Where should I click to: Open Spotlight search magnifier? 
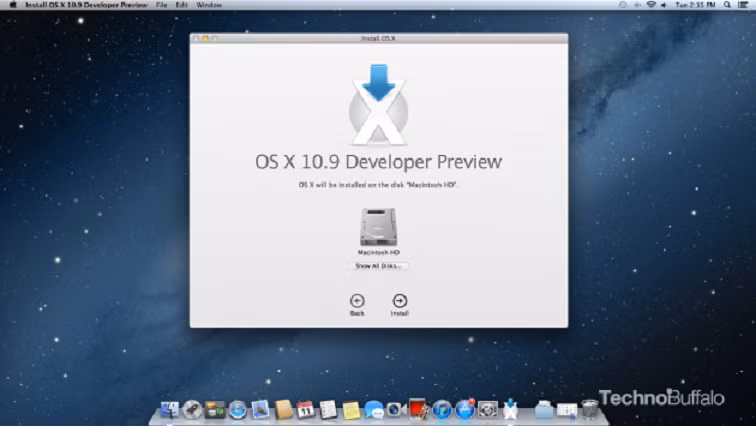(x=727, y=5)
